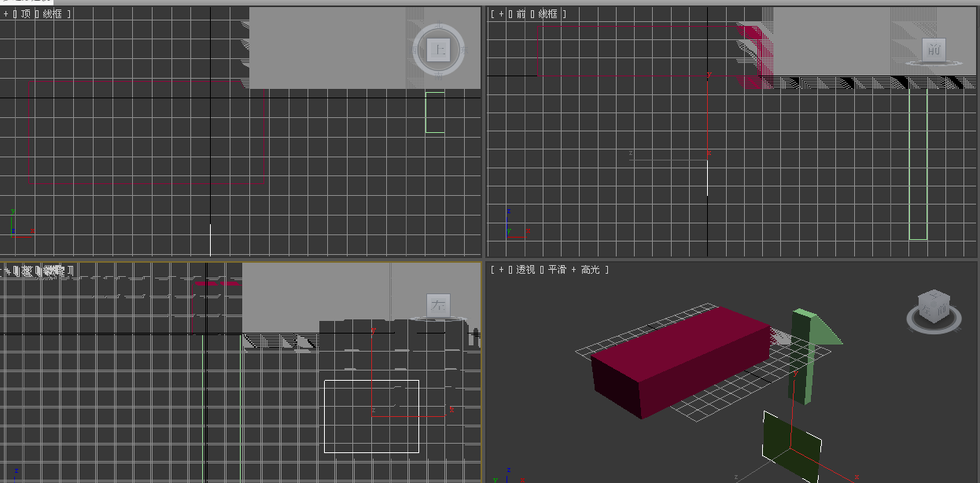Open the [+] general menu in Top viewport
Image resolution: width=980 pixels, height=483 pixels.
click(x=6, y=14)
